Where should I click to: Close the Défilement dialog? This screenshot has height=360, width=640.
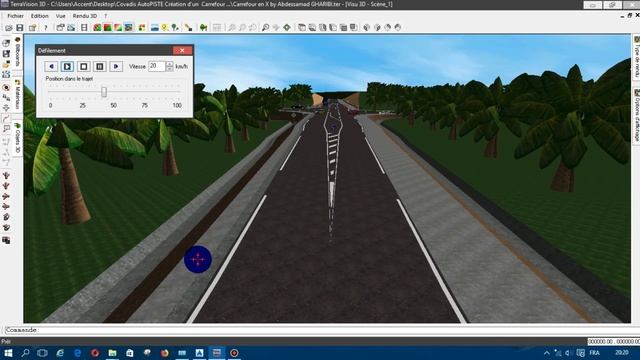click(x=182, y=50)
